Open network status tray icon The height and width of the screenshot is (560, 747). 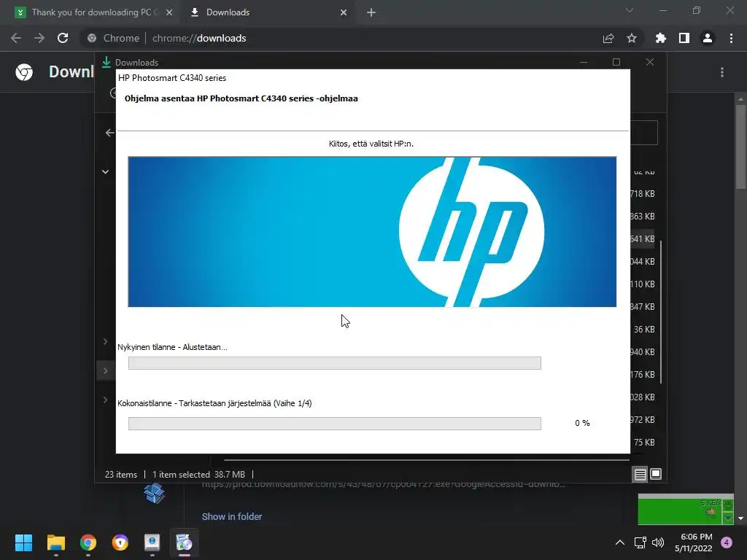point(640,542)
